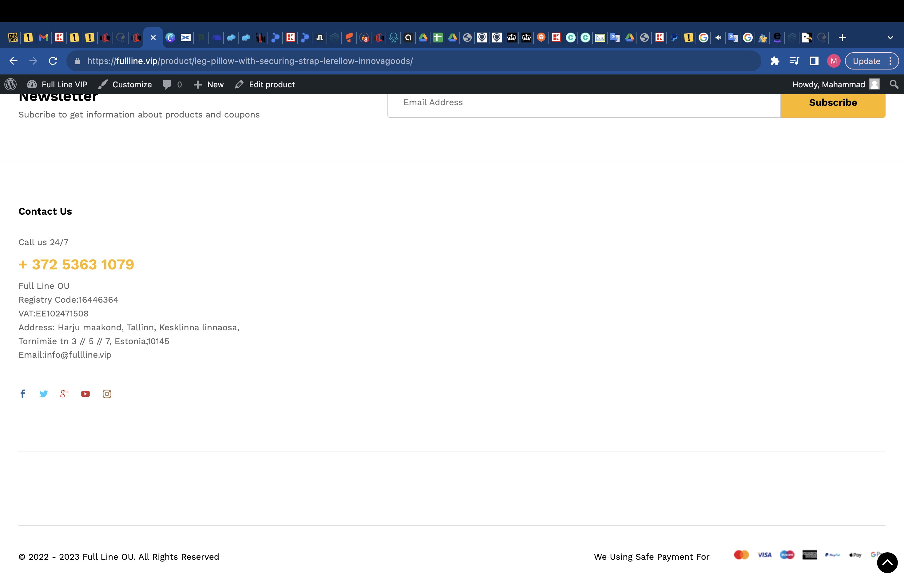Click the Instagram footer icon

[x=107, y=394]
